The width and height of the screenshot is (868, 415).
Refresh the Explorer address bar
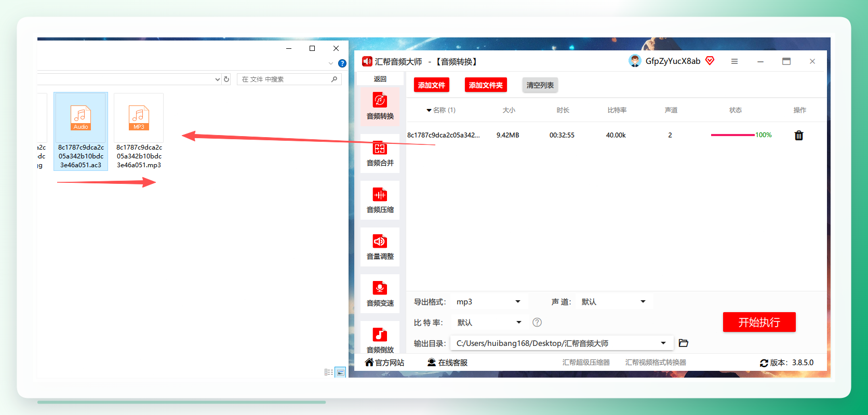point(226,79)
